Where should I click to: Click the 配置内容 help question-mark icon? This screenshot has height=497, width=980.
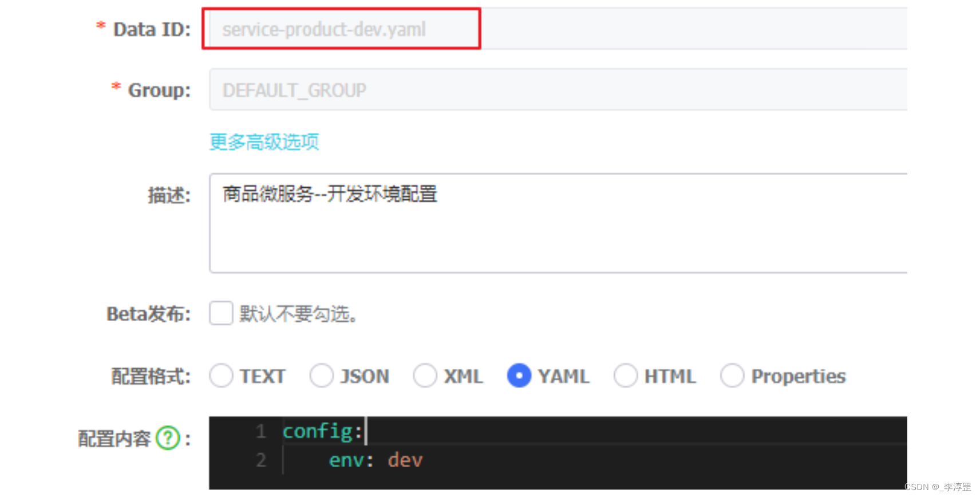pyautogui.click(x=168, y=439)
